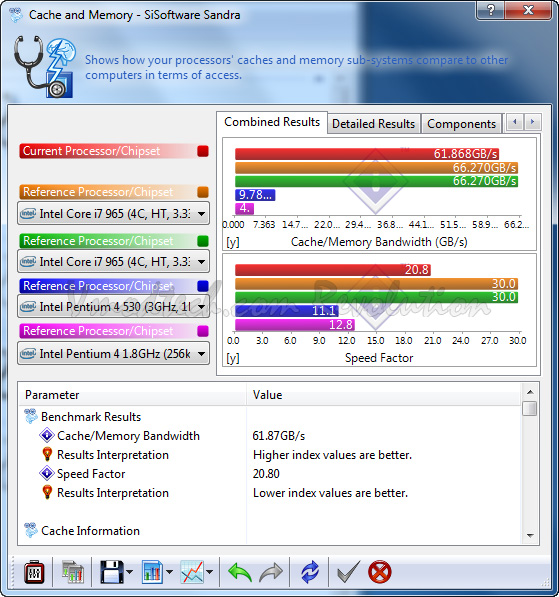Viewport: 559px width, 597px height.
Task: Click 'Higher index values are better.' text
Action: click(x=332, y=455)
